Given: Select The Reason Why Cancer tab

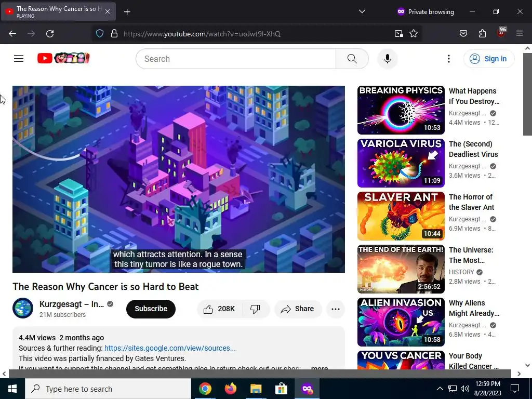Looking at the screenshot, I should click(x=58, y=11).
